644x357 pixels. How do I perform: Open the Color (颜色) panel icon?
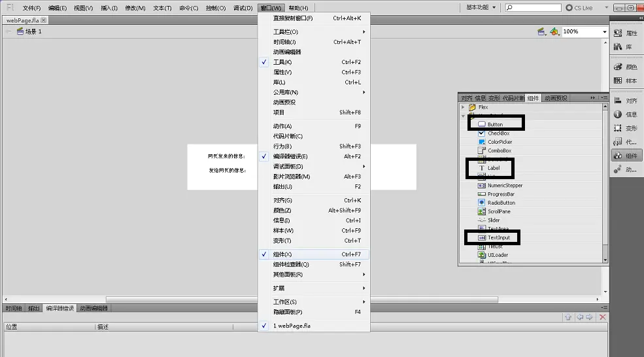618,67
